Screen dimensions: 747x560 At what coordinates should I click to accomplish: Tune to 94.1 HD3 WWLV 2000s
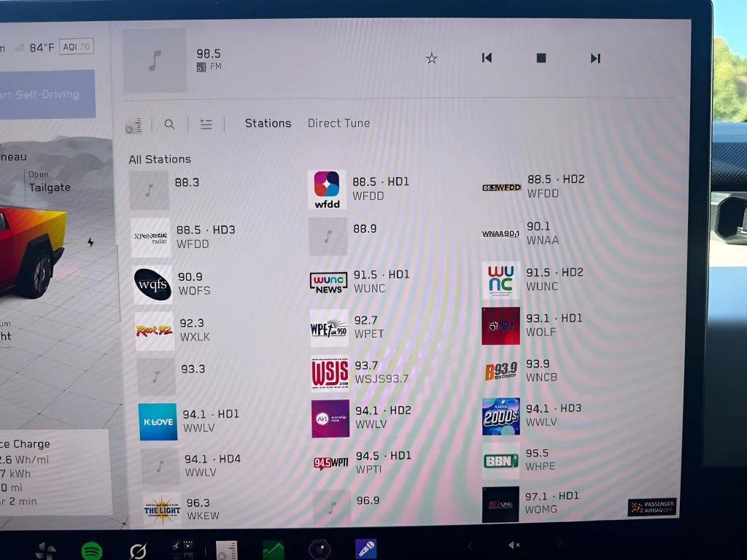coord(532,416)
